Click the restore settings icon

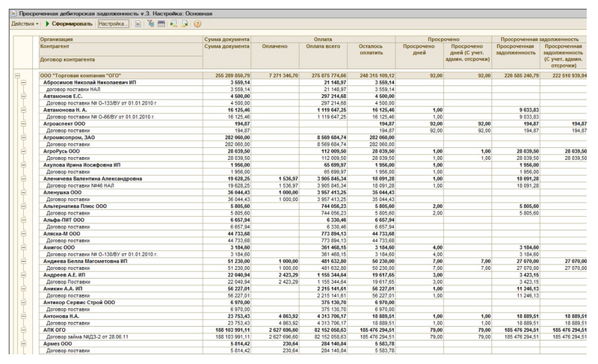pyautogui.click(x=174, y=24)
